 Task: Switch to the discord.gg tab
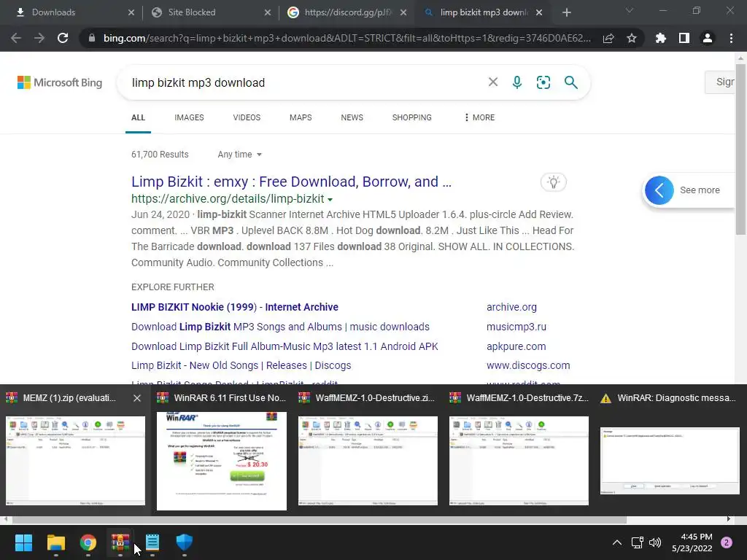(347, 12)
